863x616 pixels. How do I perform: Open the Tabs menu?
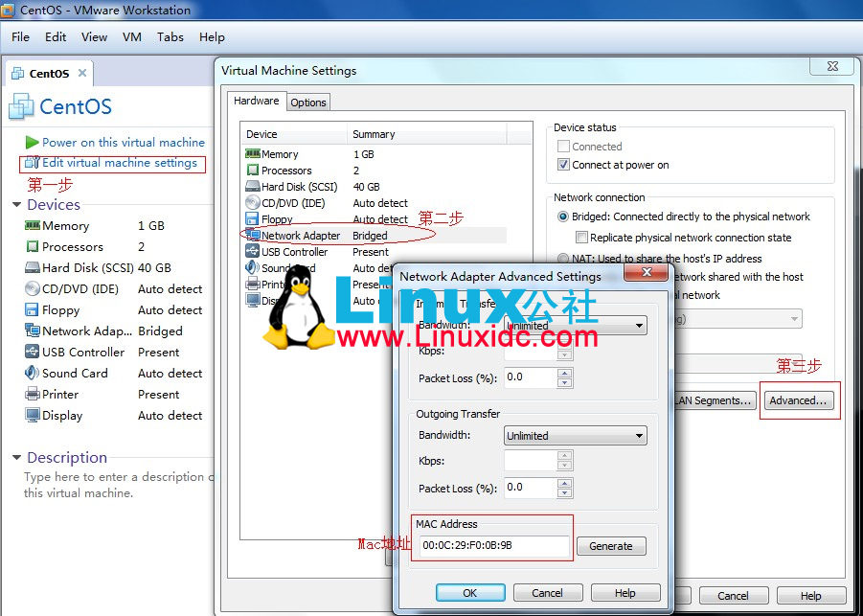click(x=170, y=36)
